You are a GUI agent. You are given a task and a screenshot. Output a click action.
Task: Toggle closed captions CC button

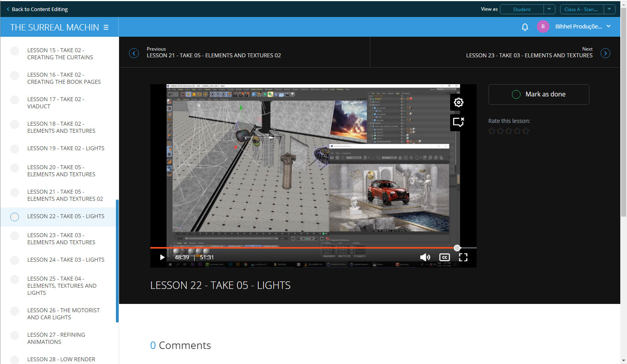pyautogui.click(x=444, y=257)
